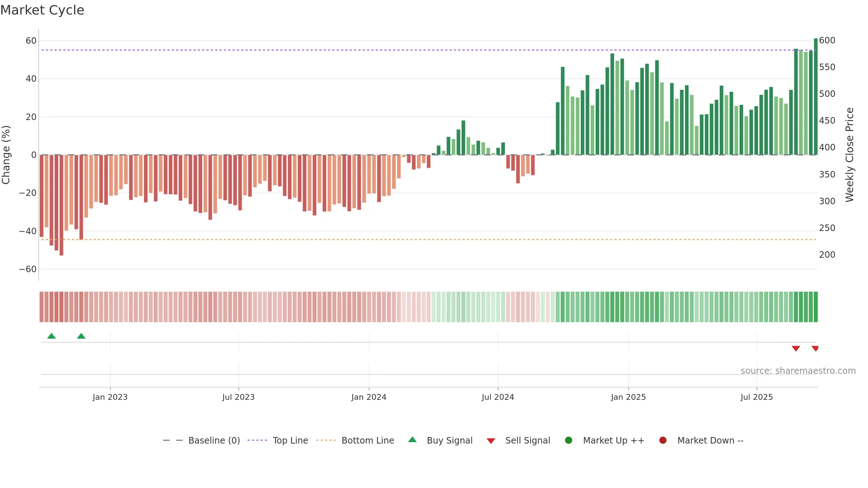Click the orange dotted bottom line in chart
This screenshot has width=868, height=488.
pos(429,239)
